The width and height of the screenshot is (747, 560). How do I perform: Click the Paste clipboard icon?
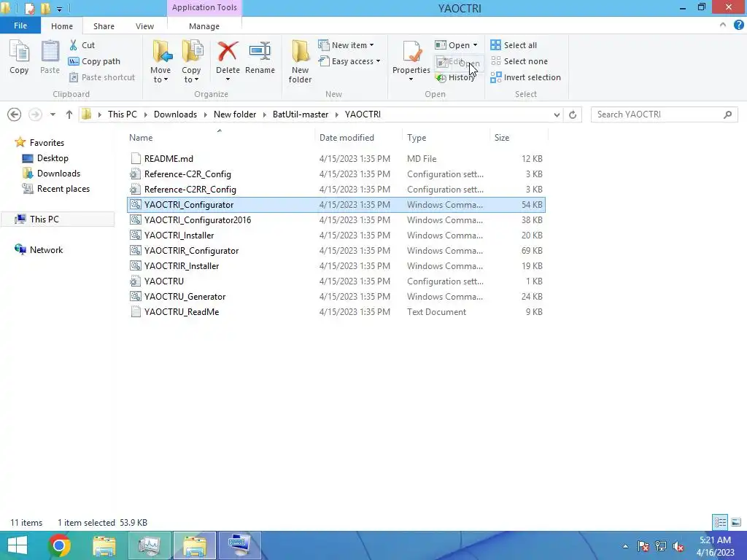pos(50,57)
